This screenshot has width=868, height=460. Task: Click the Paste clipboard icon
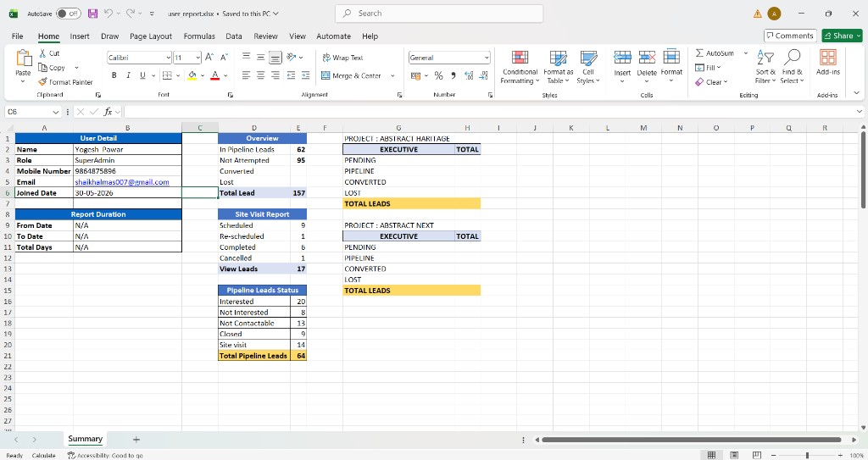tap(23, 58)
